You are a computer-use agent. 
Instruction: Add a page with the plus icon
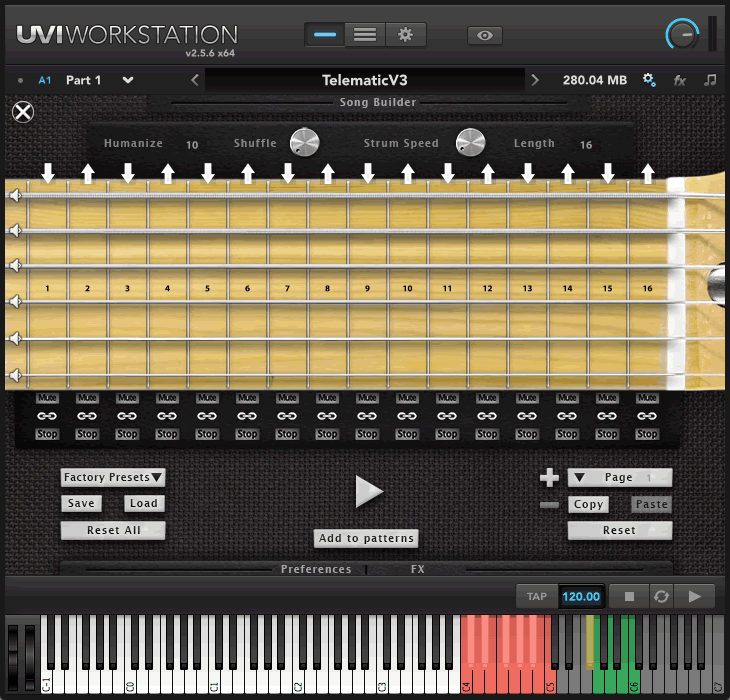pos(549,477)
